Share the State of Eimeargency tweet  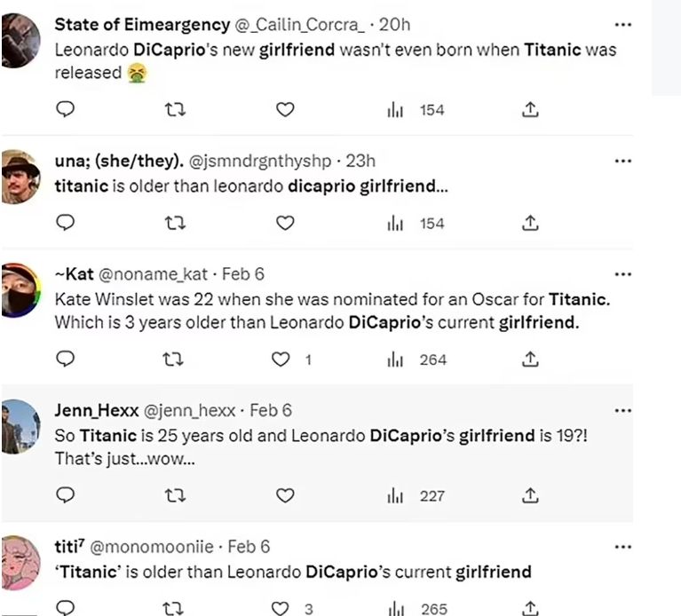click(x=530, y=110)
